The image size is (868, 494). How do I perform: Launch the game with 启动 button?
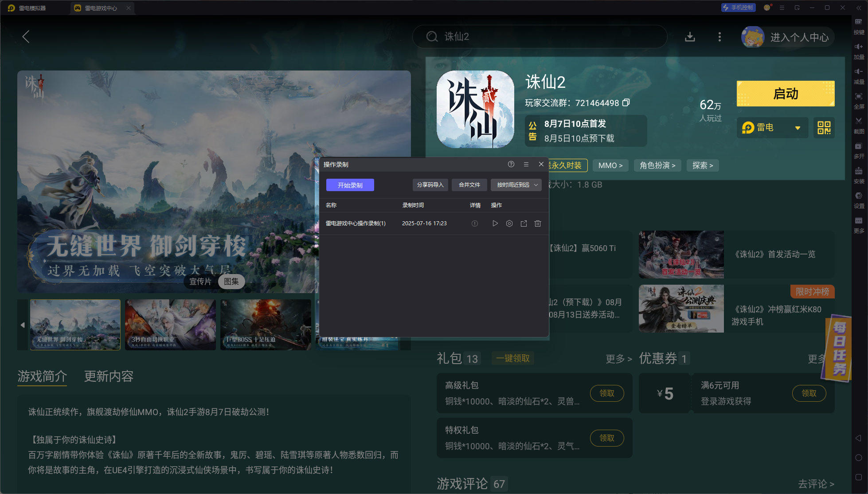click(785, 94)
